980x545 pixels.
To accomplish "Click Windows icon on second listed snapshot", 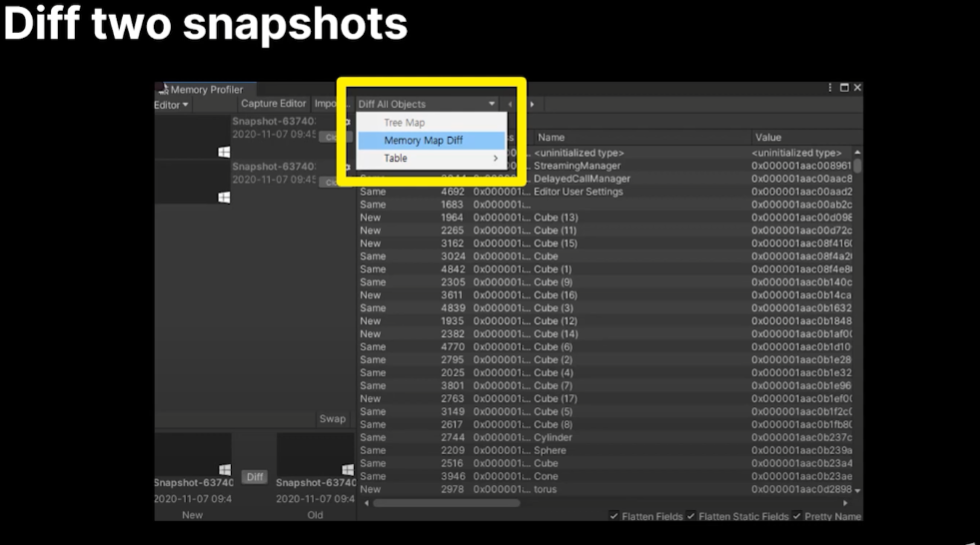I will point(224,197).
